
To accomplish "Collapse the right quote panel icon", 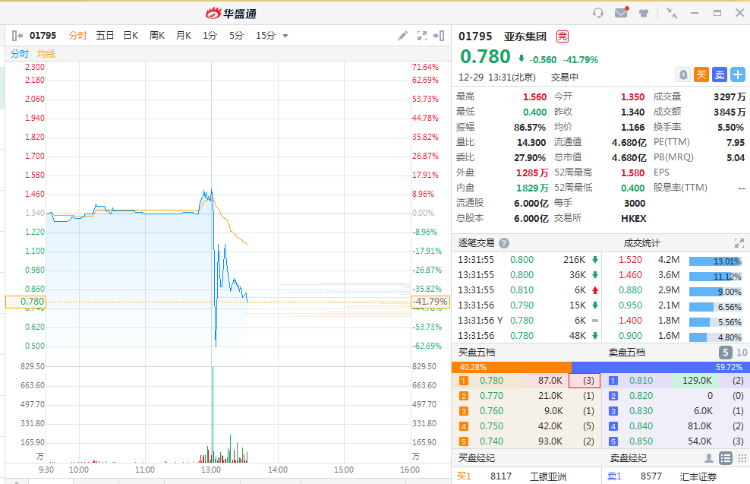I will (x=439, y=35).
